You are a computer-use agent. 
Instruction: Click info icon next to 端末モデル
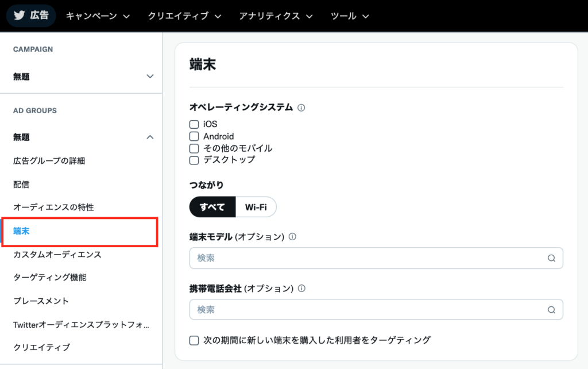click(293, 237)
